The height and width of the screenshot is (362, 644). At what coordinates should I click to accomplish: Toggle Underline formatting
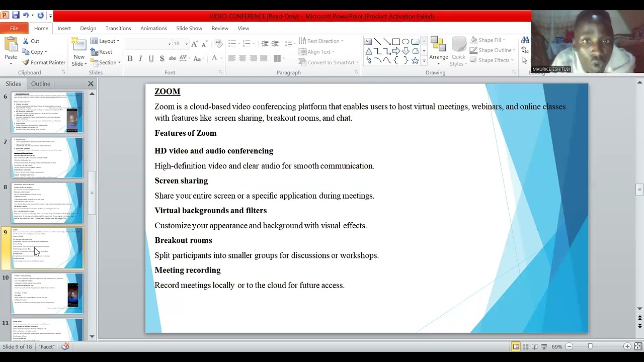click(151, 58)
